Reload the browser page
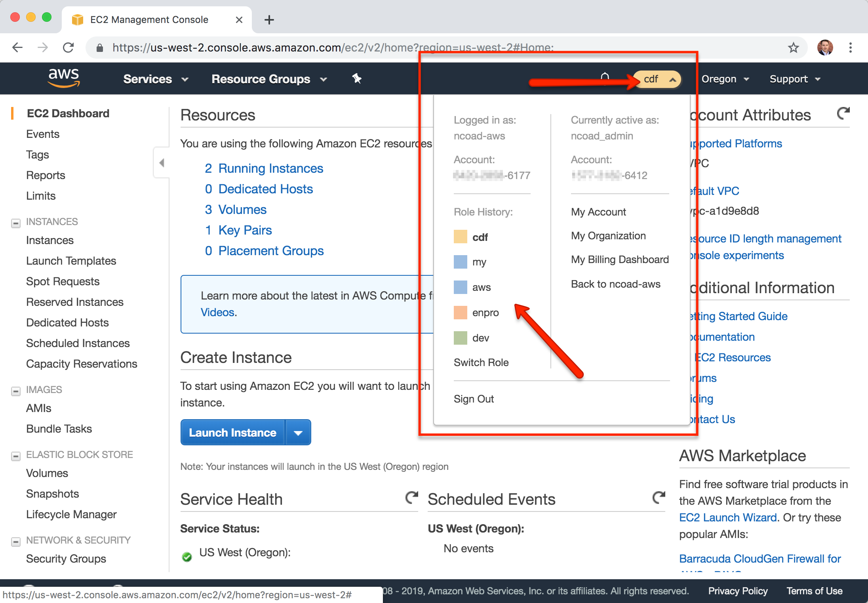The image size is (868, 603). coord(69,48)
